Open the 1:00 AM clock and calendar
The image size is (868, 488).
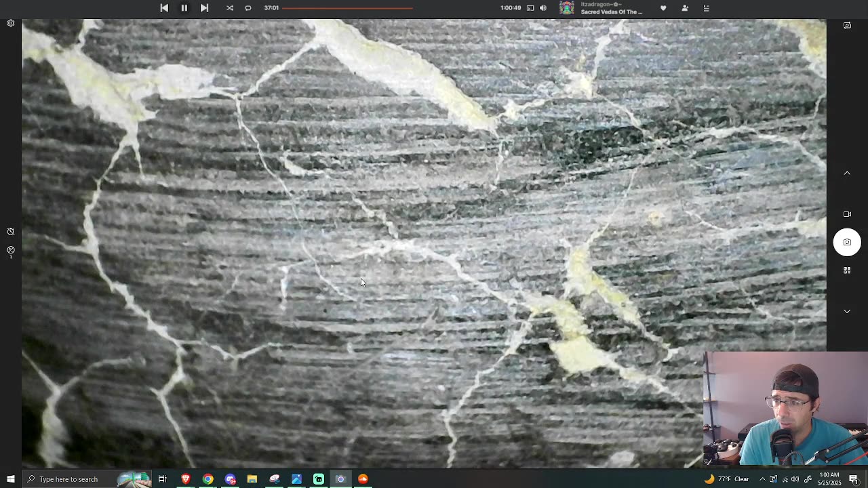[x=829, y=479]
